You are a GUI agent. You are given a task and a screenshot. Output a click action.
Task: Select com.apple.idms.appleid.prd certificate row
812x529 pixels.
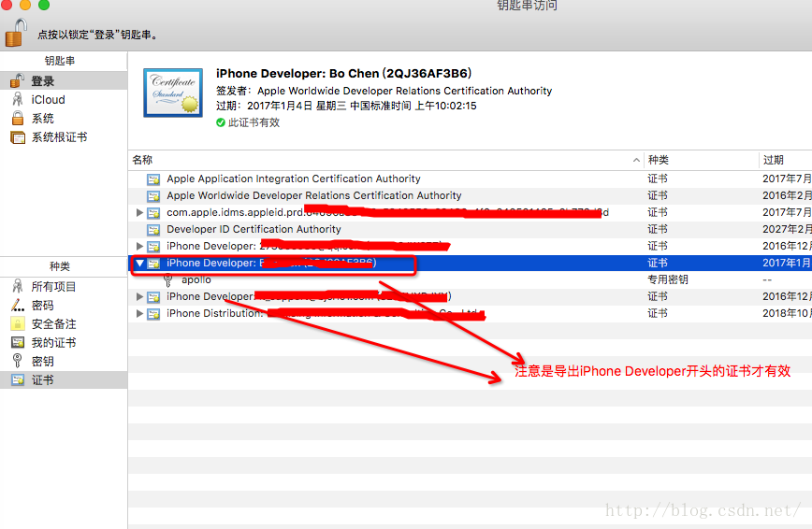(x=471, y=213)
